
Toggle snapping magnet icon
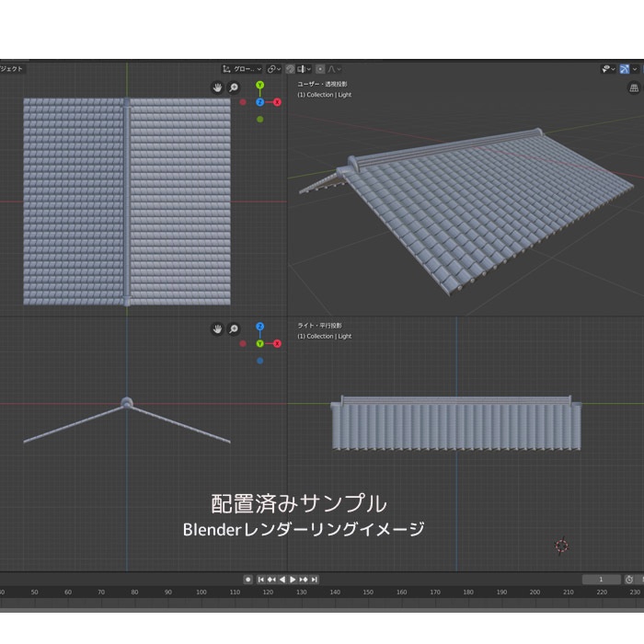(x=291, y=69)
